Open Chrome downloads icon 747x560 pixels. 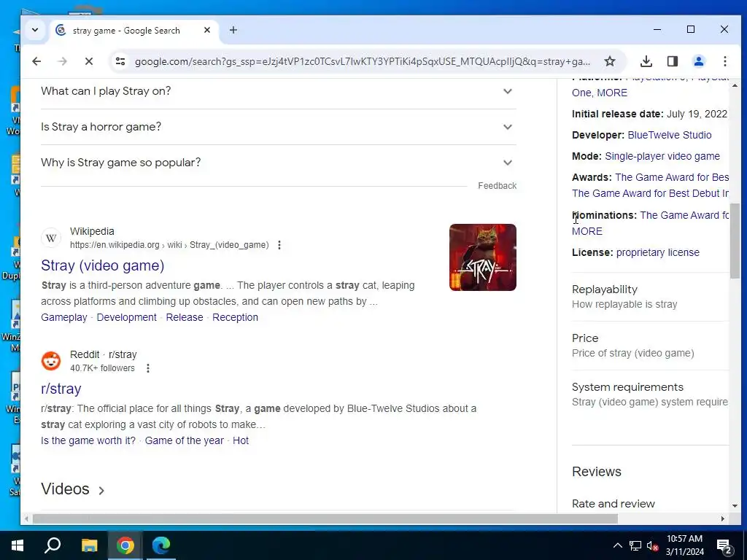646,61
